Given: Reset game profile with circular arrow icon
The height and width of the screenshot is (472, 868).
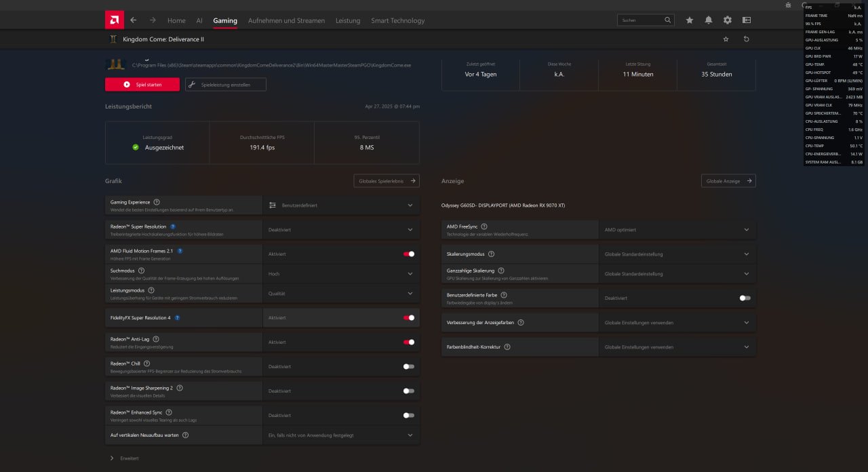Looking at the screenshot, I should (x=747, y=39).
